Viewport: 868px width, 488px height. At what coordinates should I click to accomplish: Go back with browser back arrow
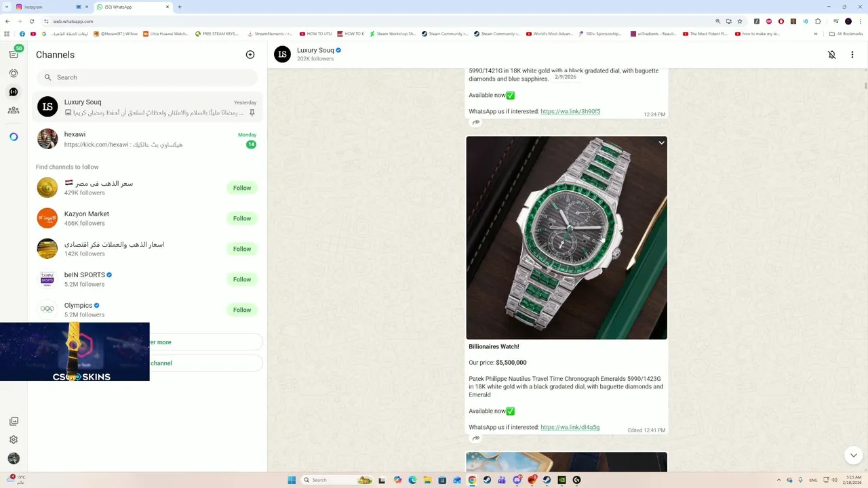click(7, 21)
